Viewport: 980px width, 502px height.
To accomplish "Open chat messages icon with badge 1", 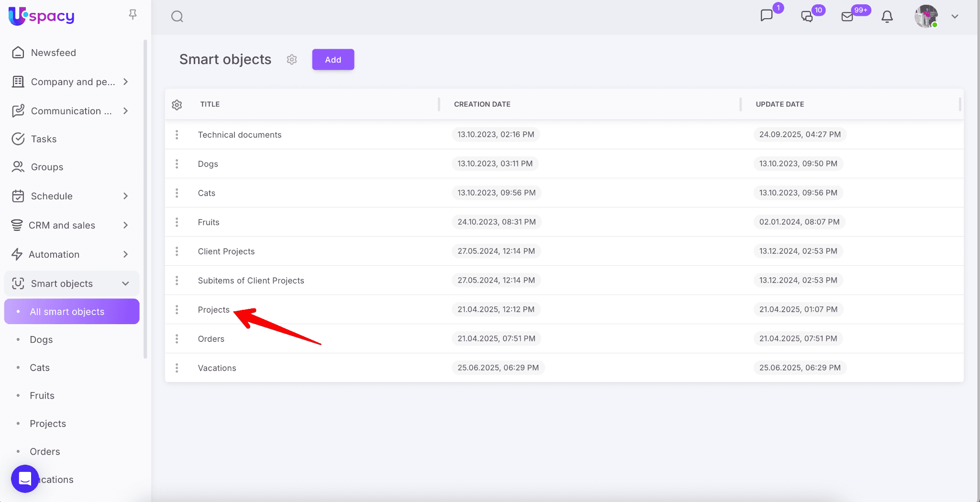I will (x=767, y=16).
